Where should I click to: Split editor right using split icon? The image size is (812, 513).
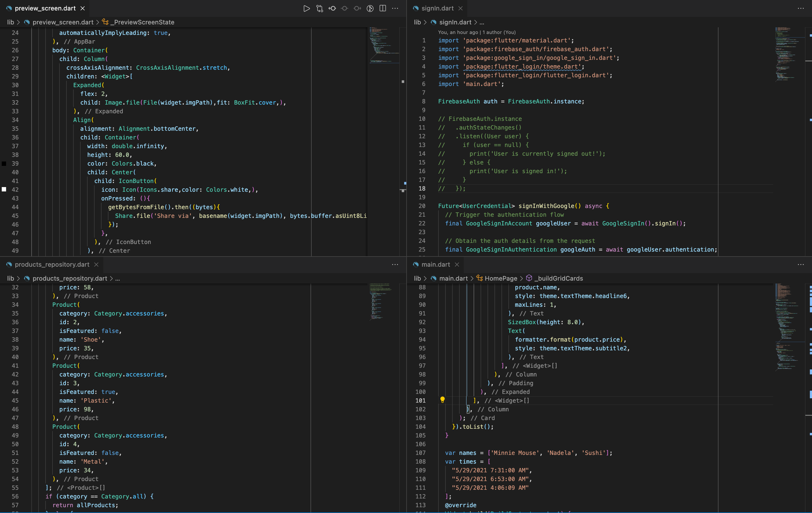tap(383, 8)
